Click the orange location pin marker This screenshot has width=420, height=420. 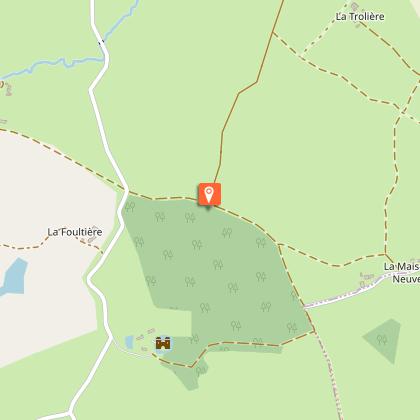209,194
